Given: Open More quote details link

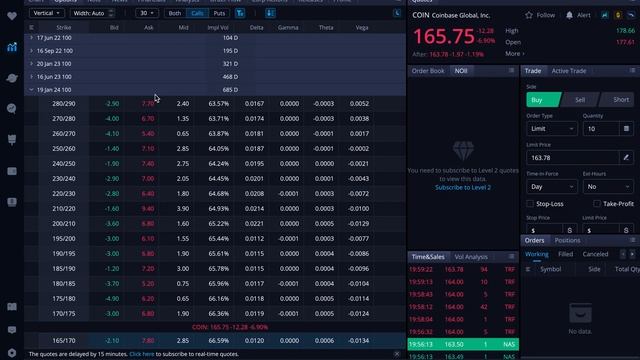Looking at the screenshot, I should click(x=515, y=53).
